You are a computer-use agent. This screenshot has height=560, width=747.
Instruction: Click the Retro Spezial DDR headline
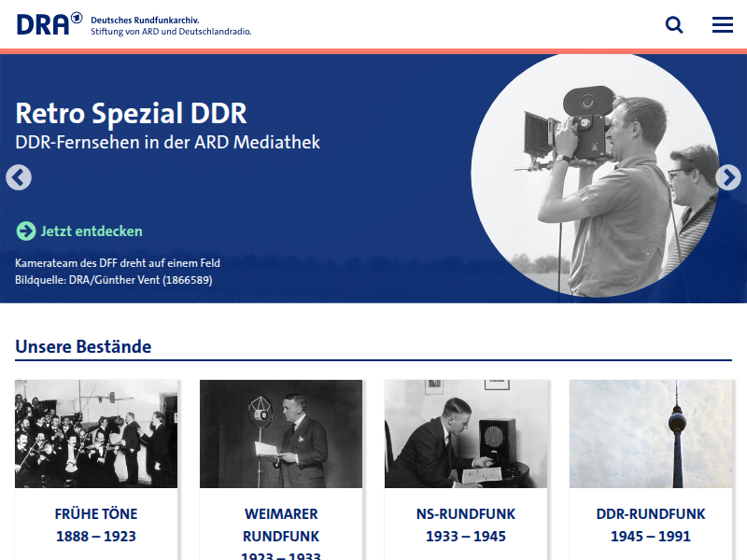click(x=131, y=114)
